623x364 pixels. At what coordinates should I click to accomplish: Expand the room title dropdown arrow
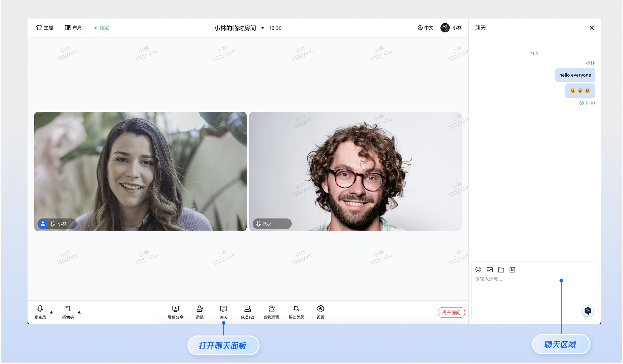point(263,28)
